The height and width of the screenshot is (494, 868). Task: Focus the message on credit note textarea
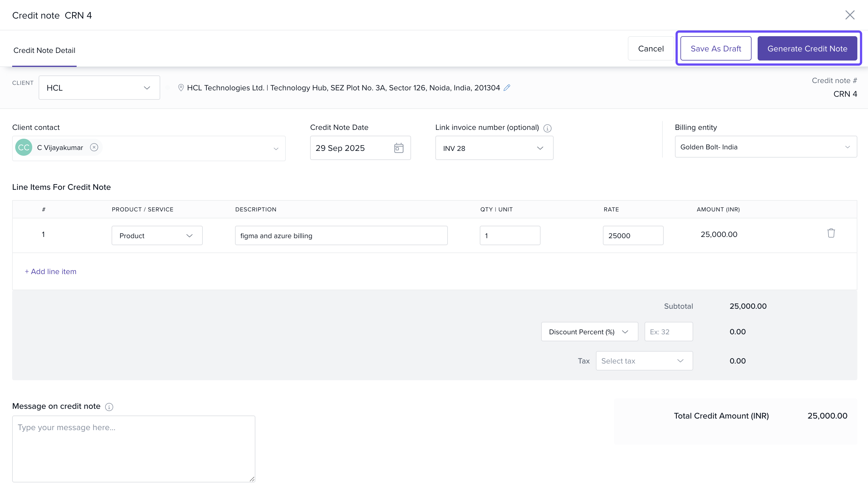click(133, 449)
